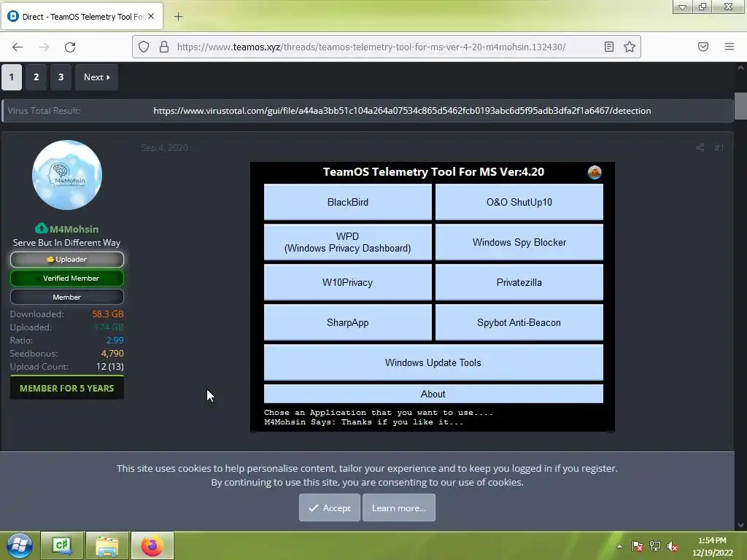The height and width of the screenshot is (560, 747).
Task: Click the MEMBER FOR 5 YEARS banner
Action: (66, 388)
